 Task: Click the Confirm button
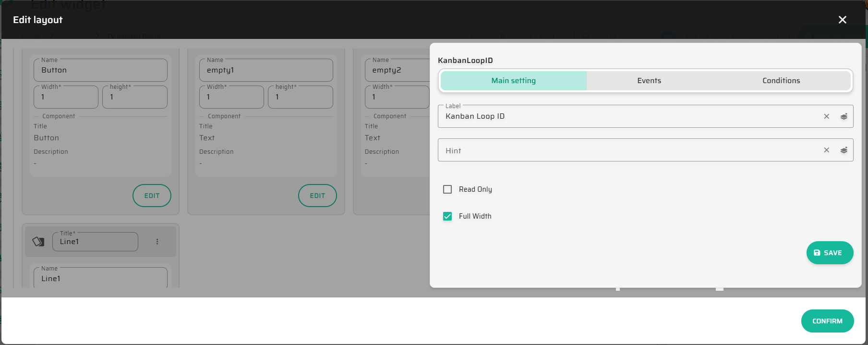(x=827, y=321)
